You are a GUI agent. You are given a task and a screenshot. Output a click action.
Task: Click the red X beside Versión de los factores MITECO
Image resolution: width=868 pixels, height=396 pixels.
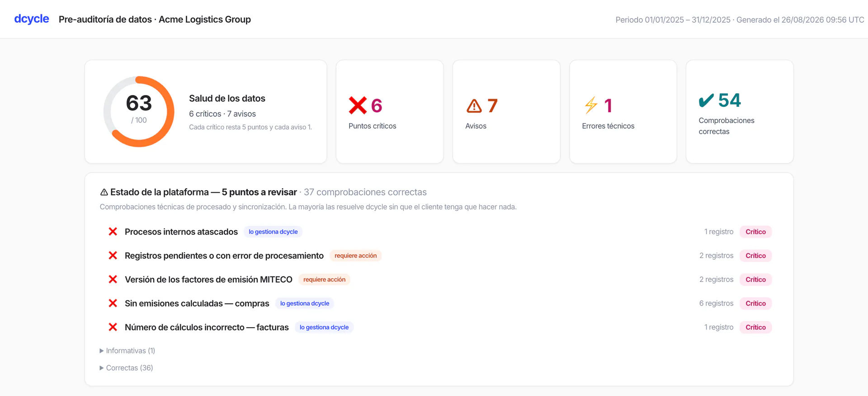tap(113, 280)
